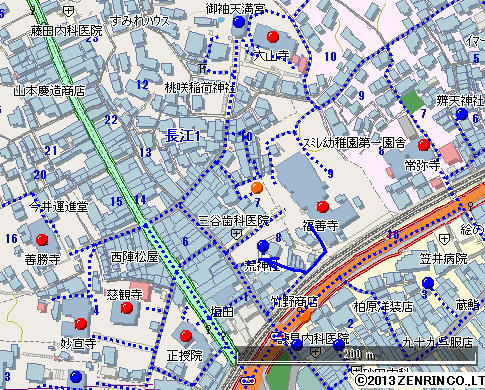
Task: Click the red marker at 正授院
Action: (186, 336)
